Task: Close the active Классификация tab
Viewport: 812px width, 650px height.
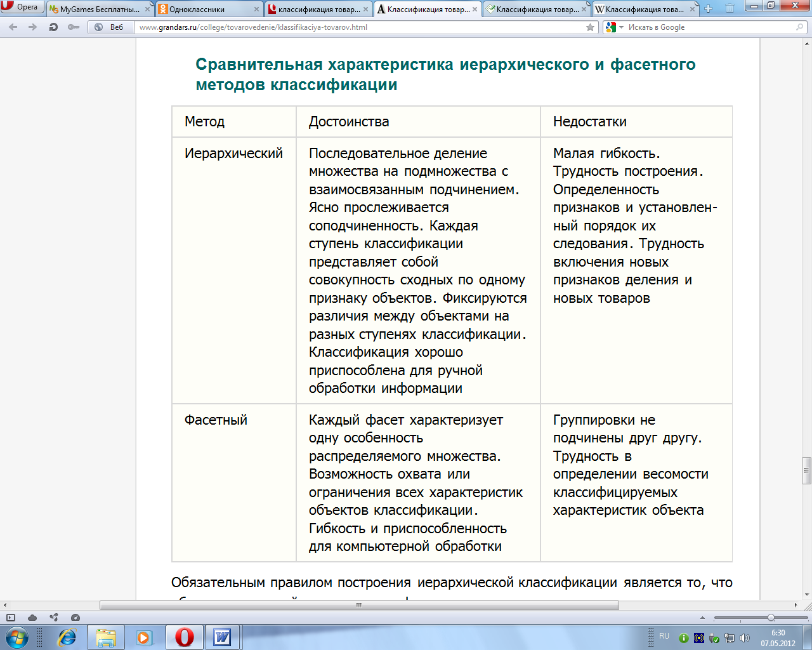Action: pos(475,10)
